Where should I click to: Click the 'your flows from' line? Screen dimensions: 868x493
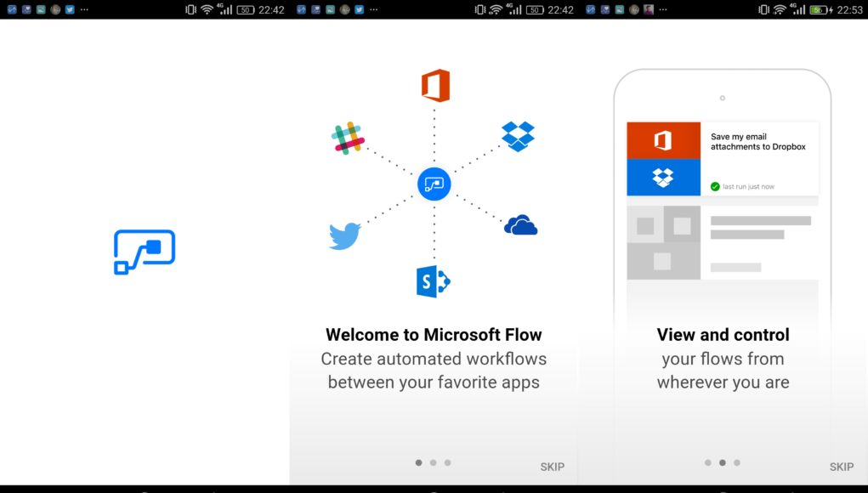point(723,359)
